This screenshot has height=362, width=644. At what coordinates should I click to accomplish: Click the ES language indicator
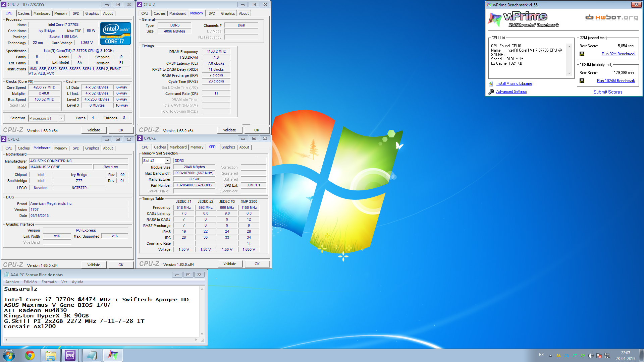coord(541,355)
